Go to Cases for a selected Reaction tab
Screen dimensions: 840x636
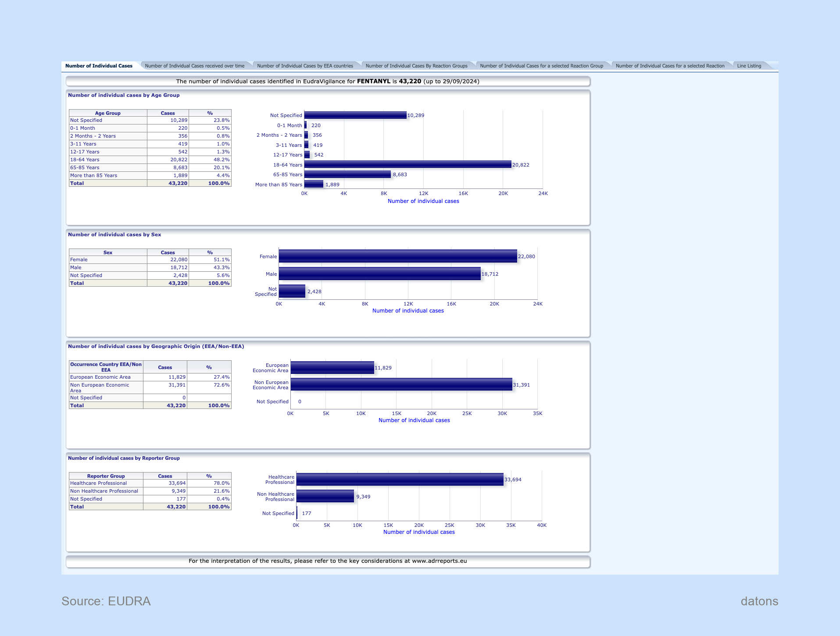click(670, 66)
